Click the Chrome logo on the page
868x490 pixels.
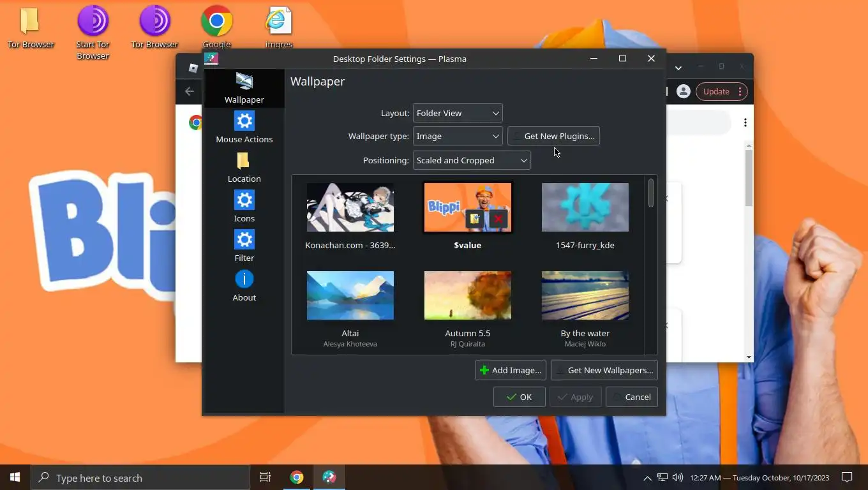[196, 122]
